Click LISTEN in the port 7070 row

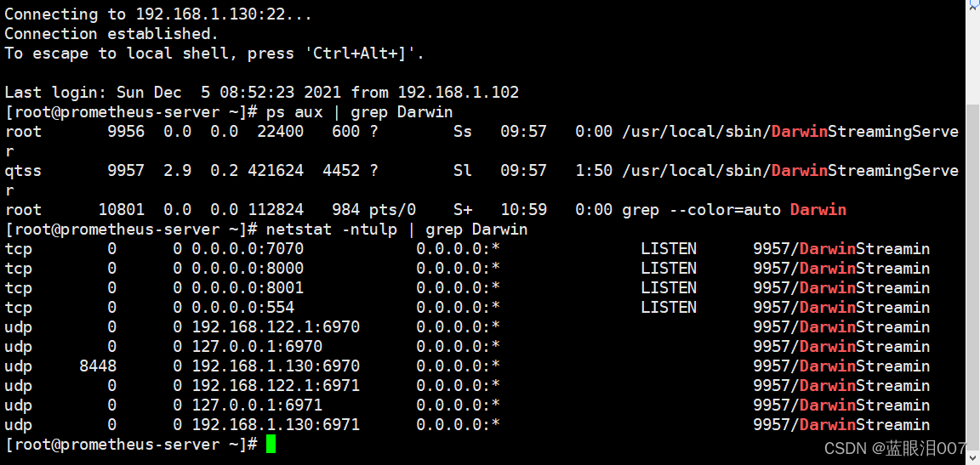click(668, 249)
